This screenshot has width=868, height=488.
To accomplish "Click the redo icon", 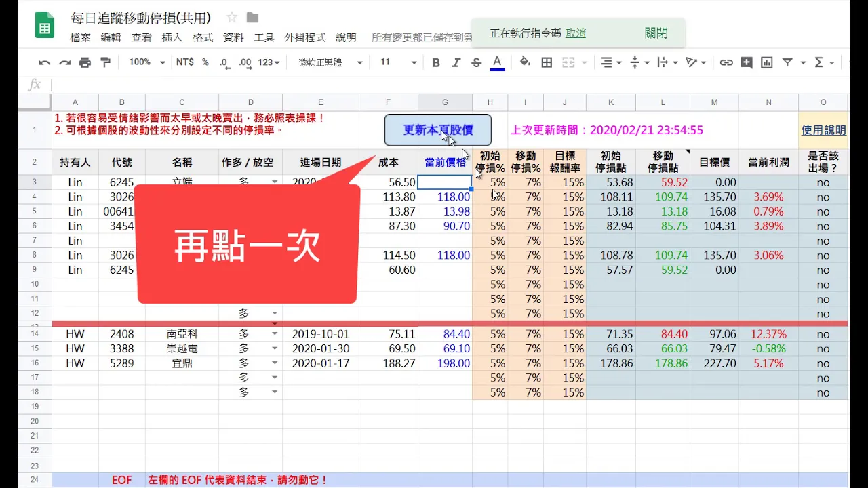I will click(x=64, y=62).
